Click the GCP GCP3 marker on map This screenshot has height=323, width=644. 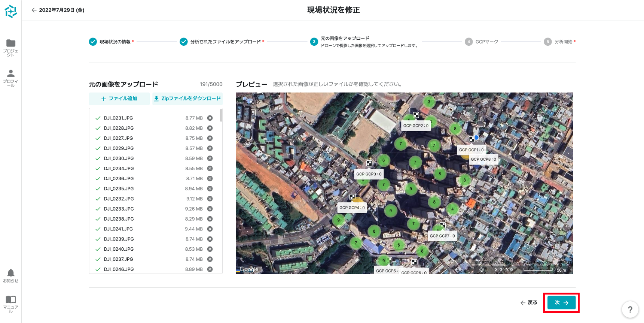click(369, 163)
